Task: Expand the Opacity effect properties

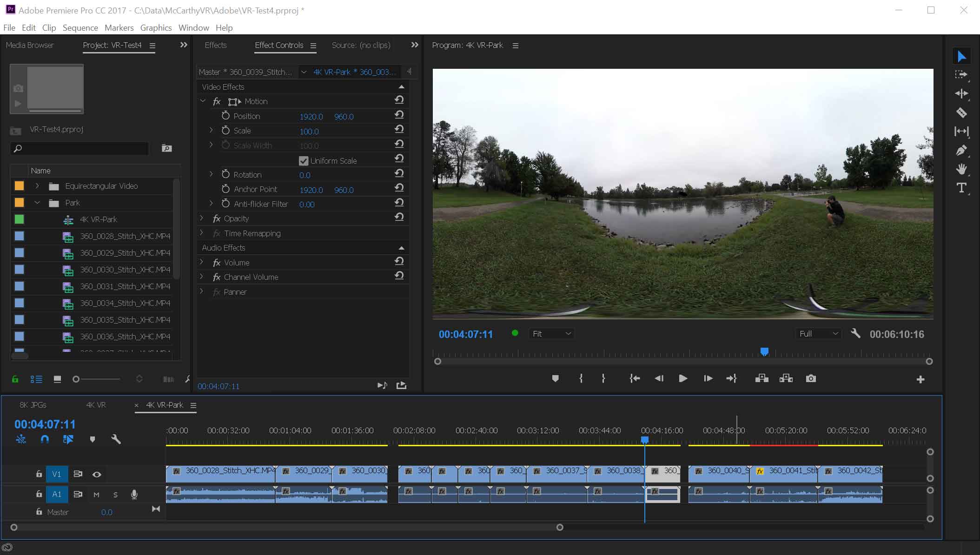Action: point(202,218)
